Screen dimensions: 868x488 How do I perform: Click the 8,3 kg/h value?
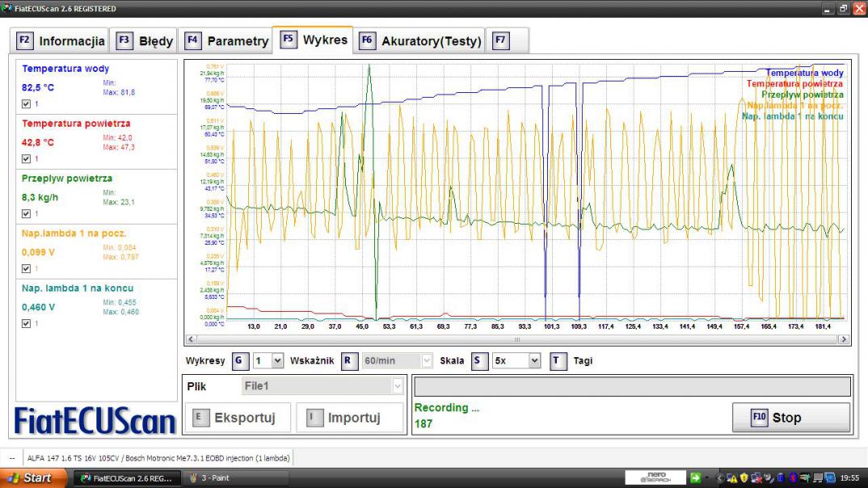point(40,197)
